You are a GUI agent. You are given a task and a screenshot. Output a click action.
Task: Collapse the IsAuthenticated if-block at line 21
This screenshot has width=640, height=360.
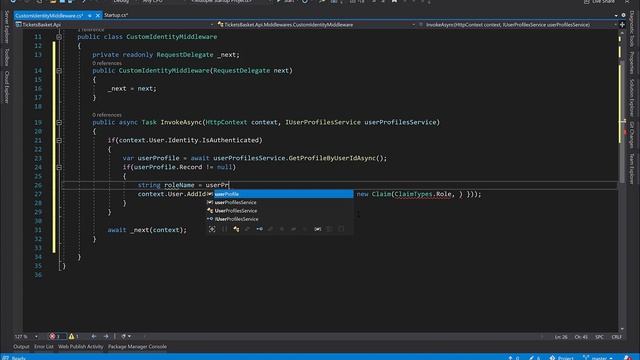[x=59, y=140]
